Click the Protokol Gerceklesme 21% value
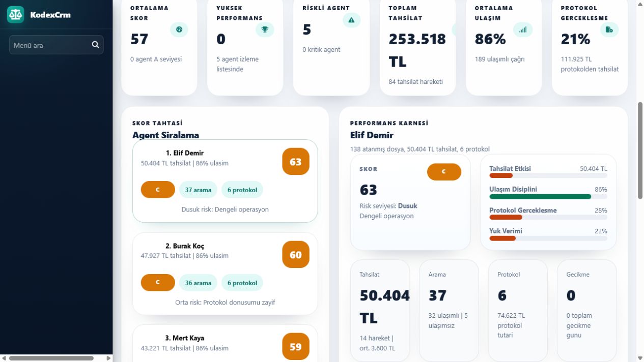This screenshot has height=362, width=644. point(576,39)
